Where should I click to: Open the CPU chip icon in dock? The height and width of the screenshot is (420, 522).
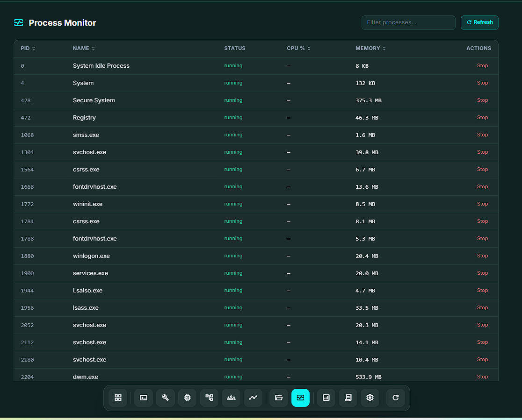pyautogui.click(x=188, y=398)
